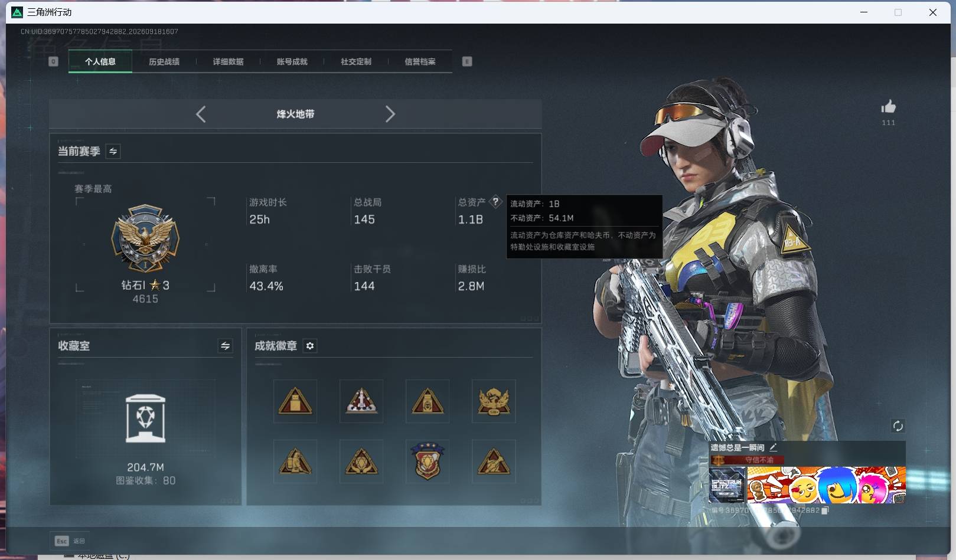Image resolution: width=956 pixels, height=560 pixels.
Task: Click the 总资产 value 1.1B
Action: [x=471, y=220]
